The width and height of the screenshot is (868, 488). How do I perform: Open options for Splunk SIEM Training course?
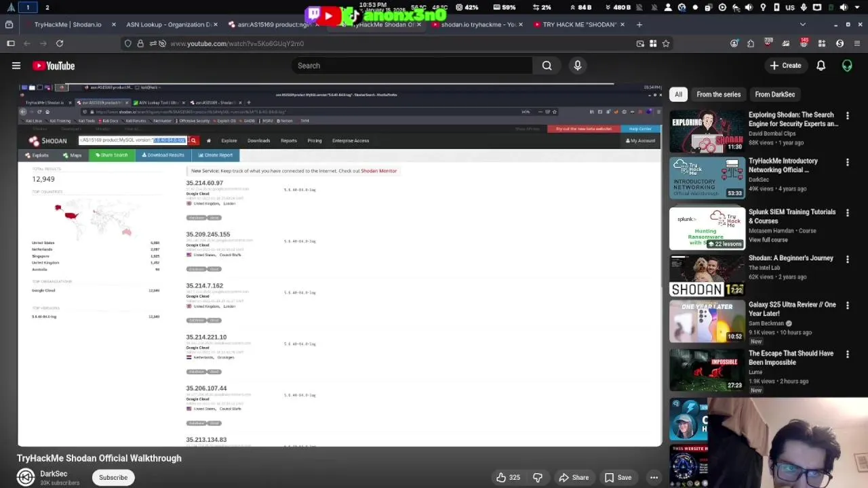tap(847, 213)
